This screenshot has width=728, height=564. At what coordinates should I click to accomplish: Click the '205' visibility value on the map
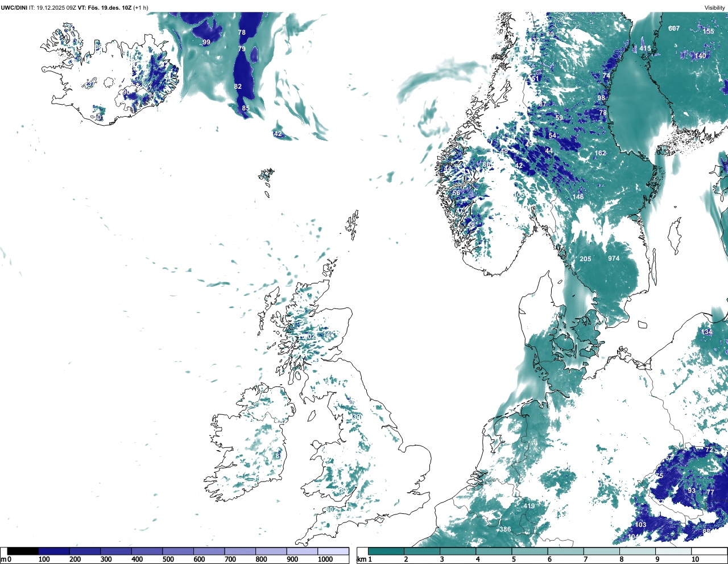tap(585, 259)
